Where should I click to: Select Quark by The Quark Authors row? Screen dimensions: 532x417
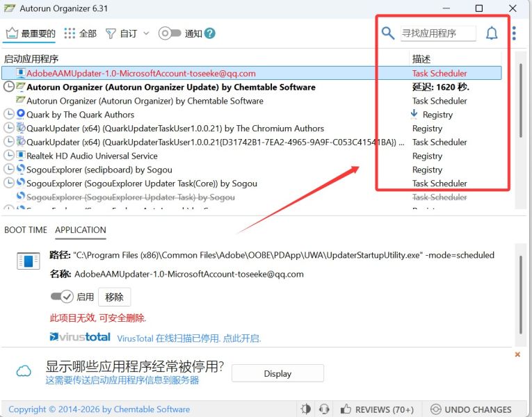[x=252, y=114]
